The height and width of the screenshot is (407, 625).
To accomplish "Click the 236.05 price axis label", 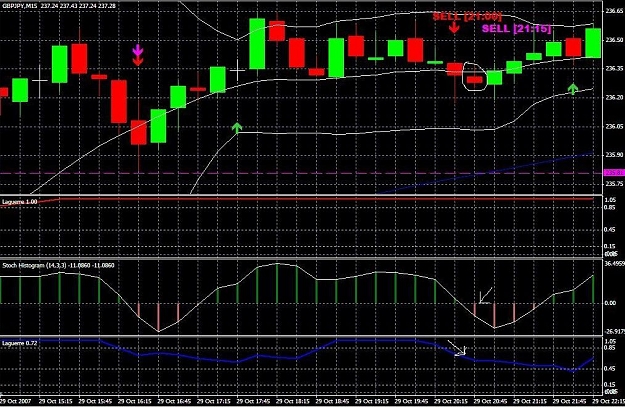I will [x=614, y=126].
